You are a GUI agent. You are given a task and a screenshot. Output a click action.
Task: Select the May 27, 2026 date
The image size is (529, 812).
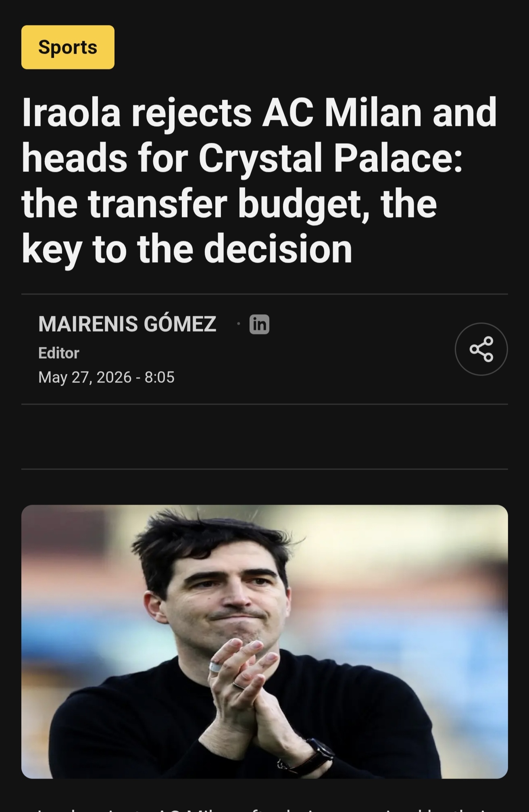pyautogui.click(x=85, y=377)
